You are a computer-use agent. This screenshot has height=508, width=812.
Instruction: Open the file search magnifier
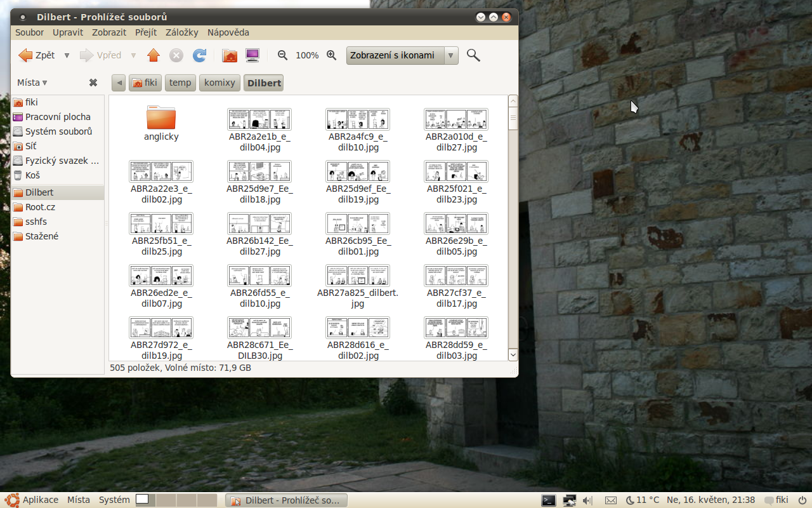473,55
